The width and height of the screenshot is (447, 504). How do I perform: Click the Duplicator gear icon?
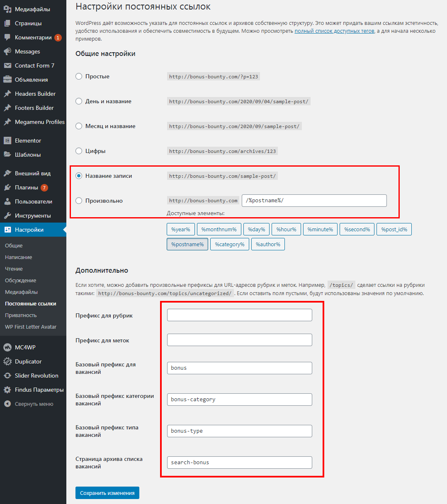pos(7,361)
